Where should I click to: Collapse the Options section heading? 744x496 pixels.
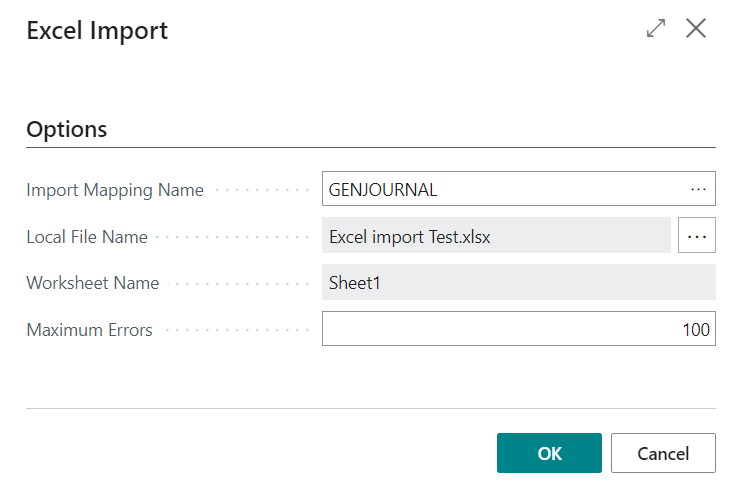[67, 129]
